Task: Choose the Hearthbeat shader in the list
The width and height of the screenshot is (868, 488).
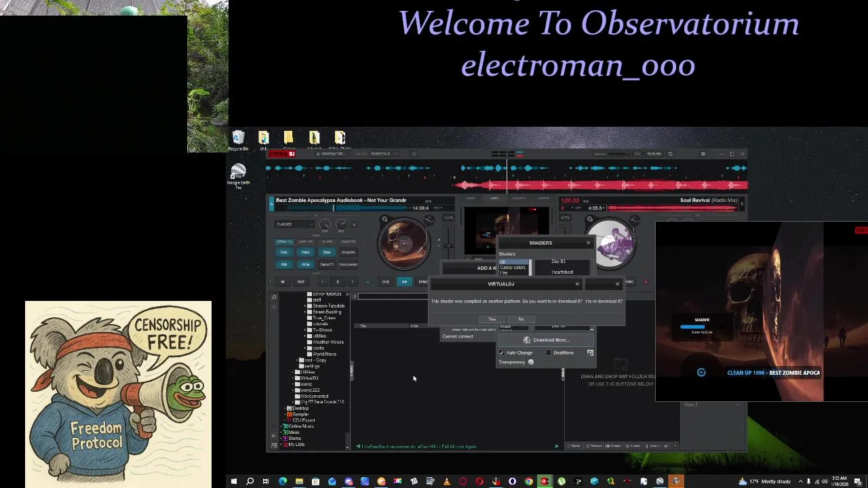Action: click(562, 272)
